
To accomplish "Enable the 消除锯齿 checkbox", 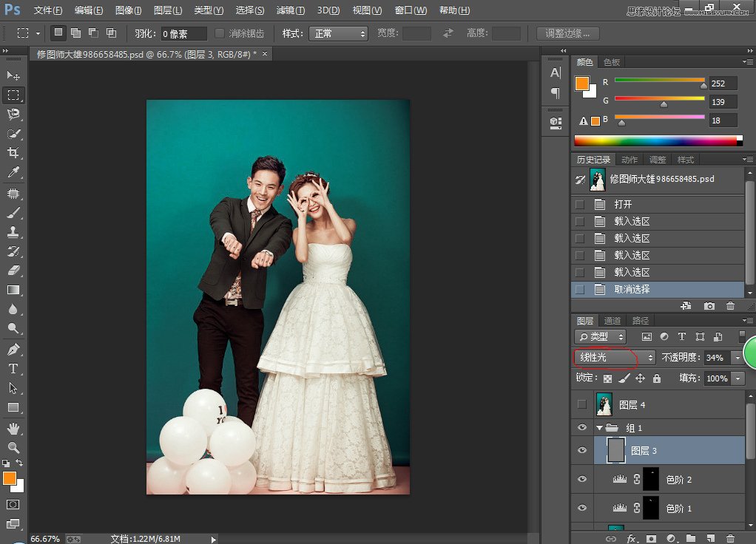I will pyautogui.click(x=219, y=33).
